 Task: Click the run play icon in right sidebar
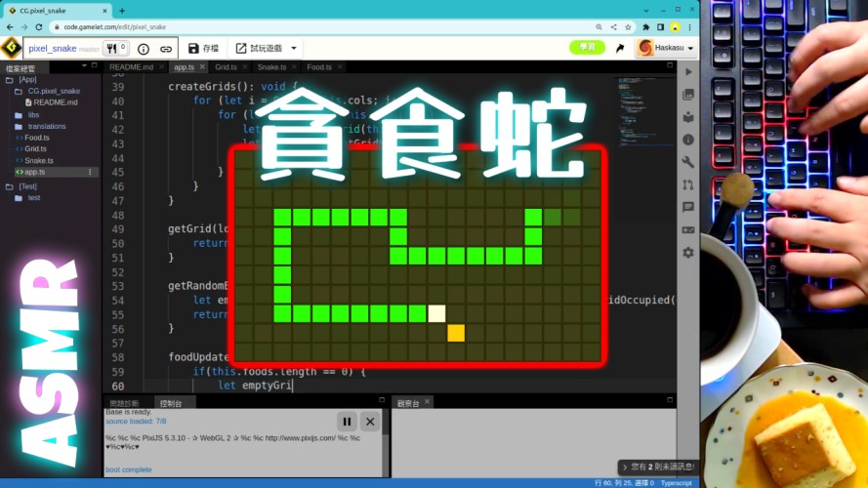(688, 72)
